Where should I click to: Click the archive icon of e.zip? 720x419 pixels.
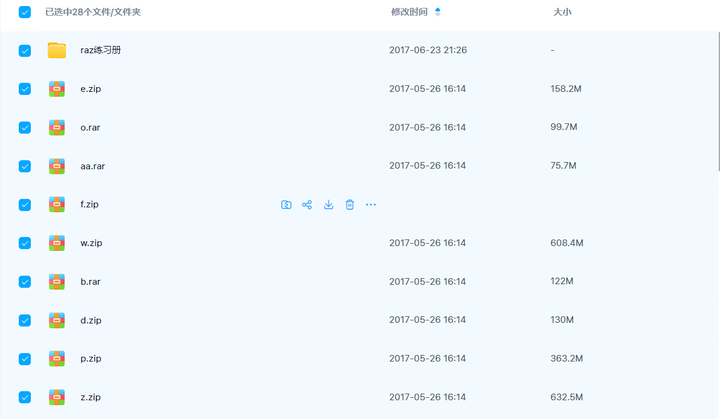point(57,89)
